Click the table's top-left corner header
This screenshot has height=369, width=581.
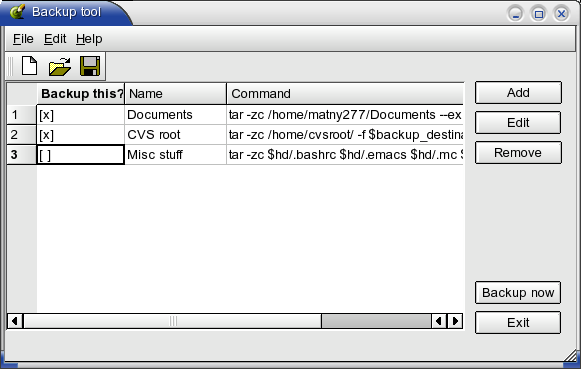pyautogui.click(x=22, y=94)
